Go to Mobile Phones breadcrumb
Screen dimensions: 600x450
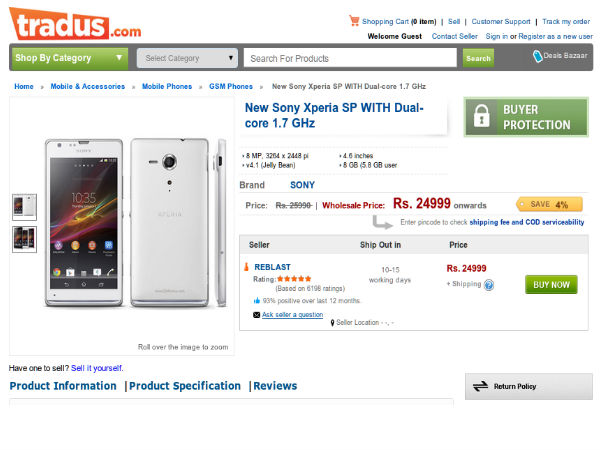coord(167,87)
